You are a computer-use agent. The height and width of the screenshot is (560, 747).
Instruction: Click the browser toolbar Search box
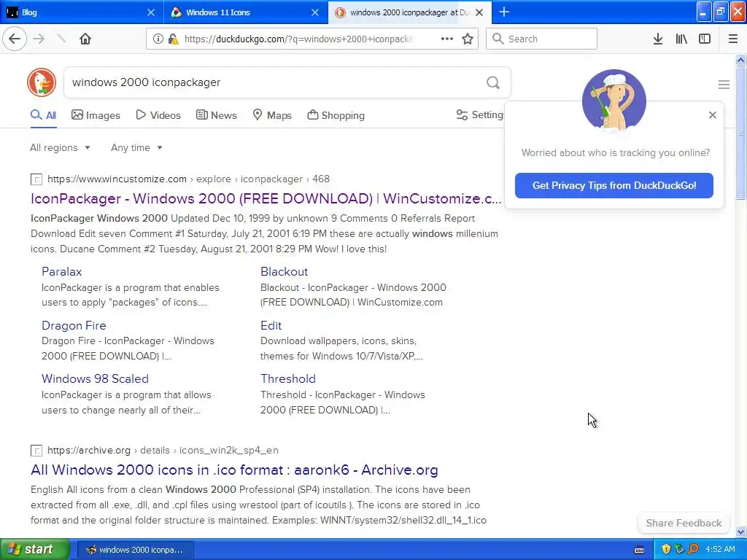(x=541, y=39)
